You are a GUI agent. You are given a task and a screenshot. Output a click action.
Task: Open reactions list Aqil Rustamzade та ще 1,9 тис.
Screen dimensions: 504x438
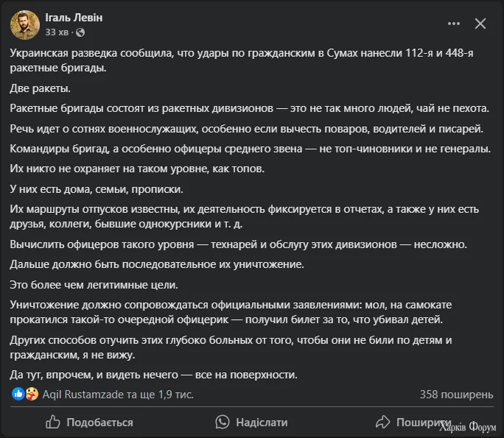click(x=118, y=395)
